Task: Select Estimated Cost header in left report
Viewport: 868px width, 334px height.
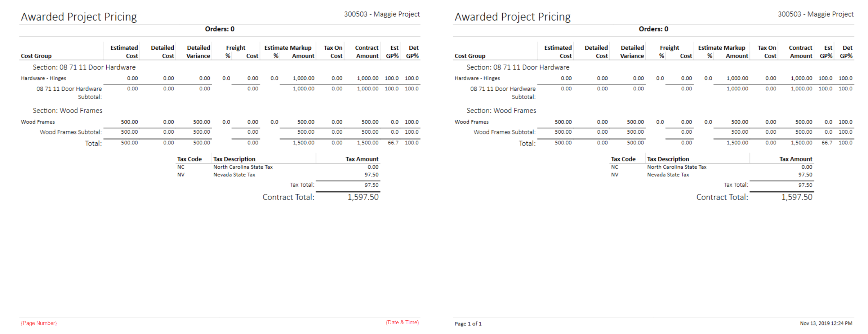Action: [x=124, y=52]
